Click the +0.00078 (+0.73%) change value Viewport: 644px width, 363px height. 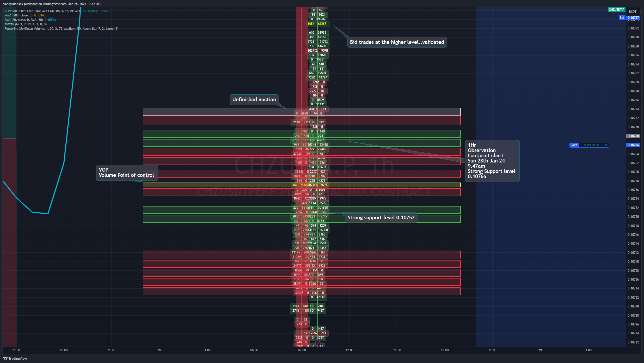95,11
